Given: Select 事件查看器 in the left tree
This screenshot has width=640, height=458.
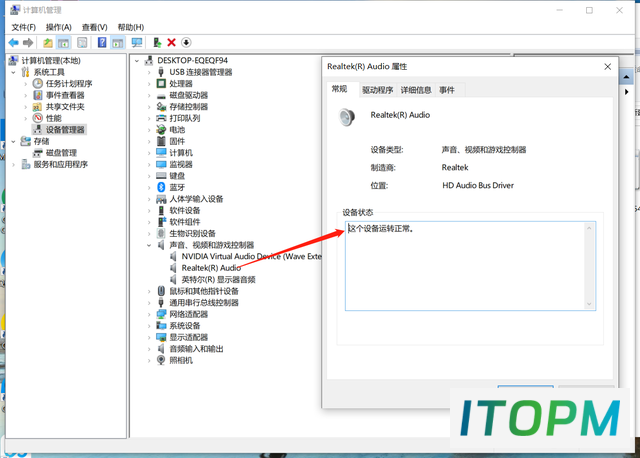Looking at the screenshot, I should pyautogui.click(x=65, y=95).
